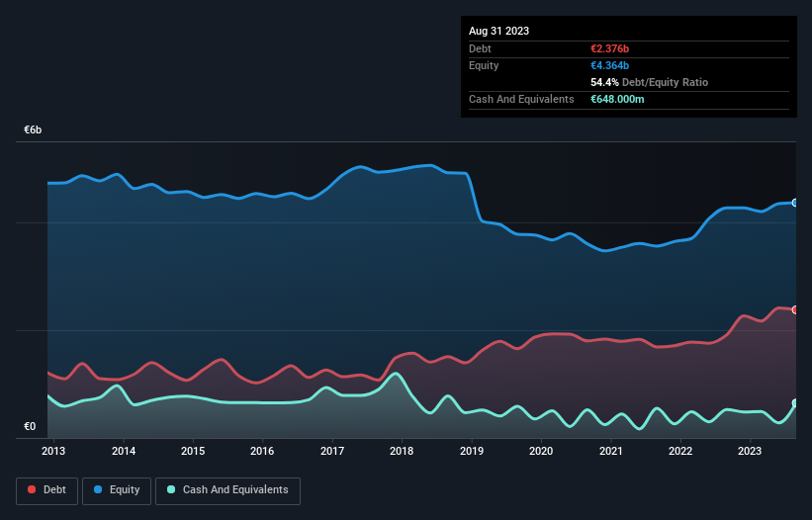Click the Equity row label in tooltip
812x520 pixels.
tap(484, 65)
